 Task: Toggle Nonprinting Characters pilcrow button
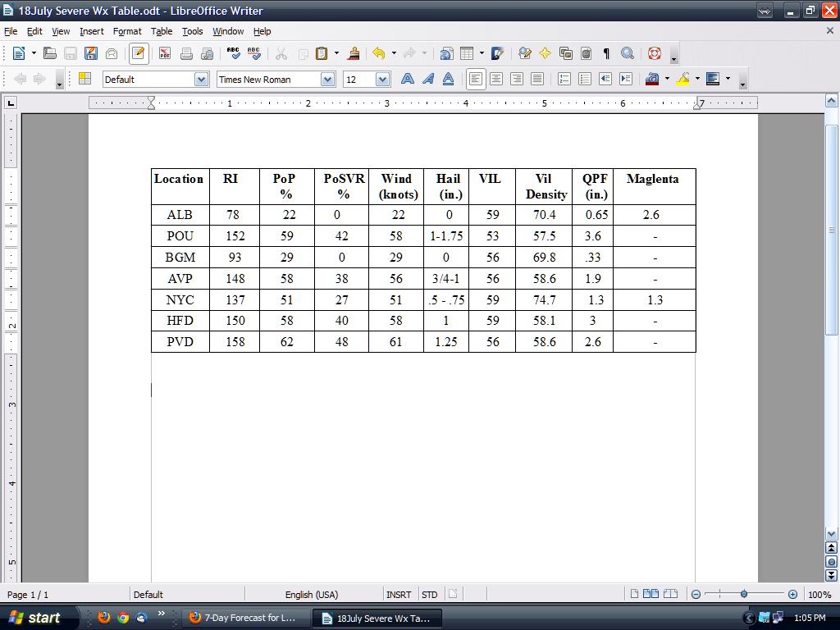pyautogui.click(x=606, y=53)
